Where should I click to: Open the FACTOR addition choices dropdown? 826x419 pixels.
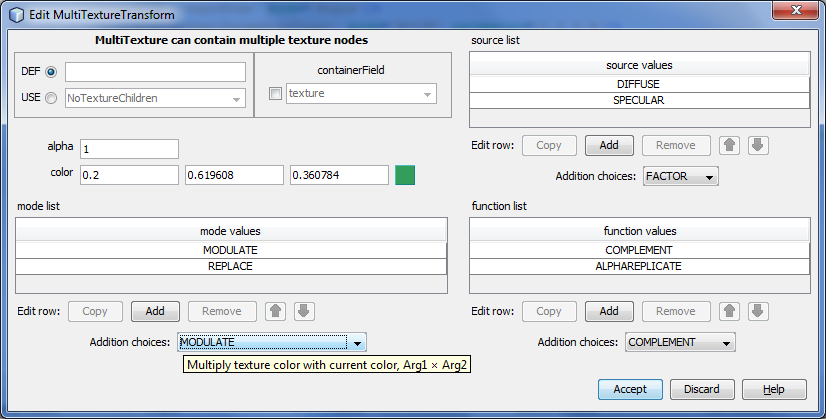pos(681,177)
